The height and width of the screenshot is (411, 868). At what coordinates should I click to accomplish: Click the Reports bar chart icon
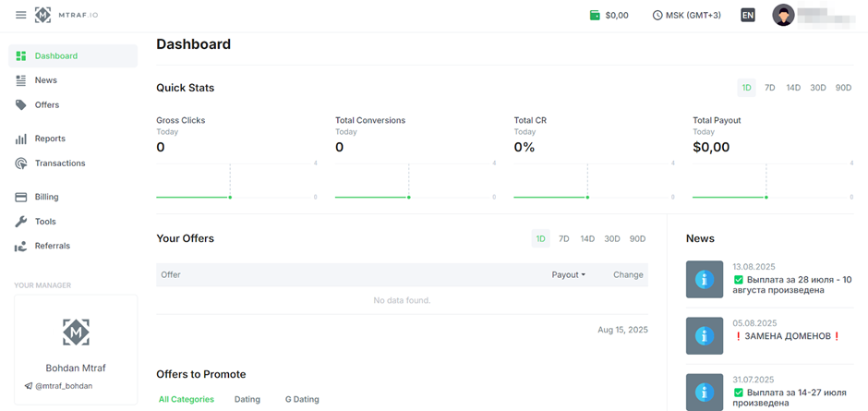(21, 139)
